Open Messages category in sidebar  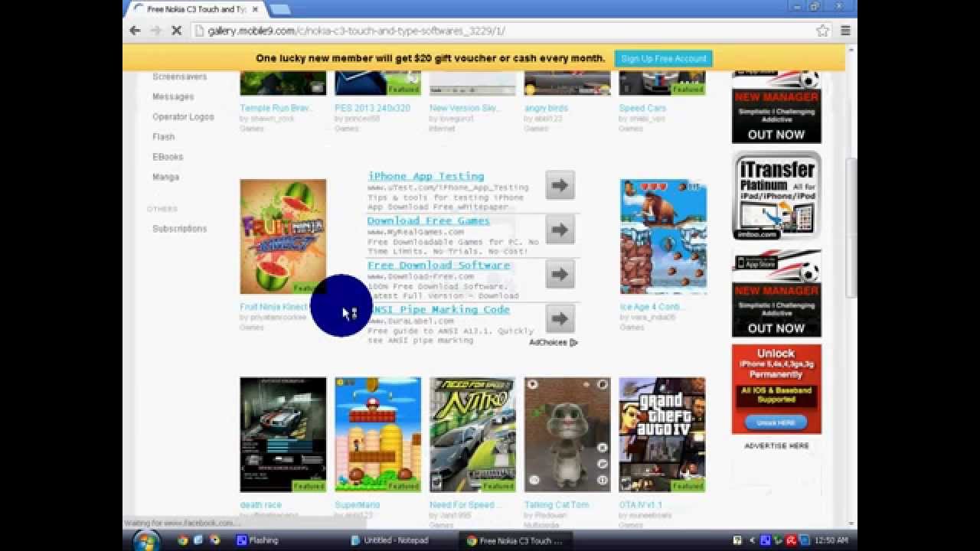coord(173,96)
